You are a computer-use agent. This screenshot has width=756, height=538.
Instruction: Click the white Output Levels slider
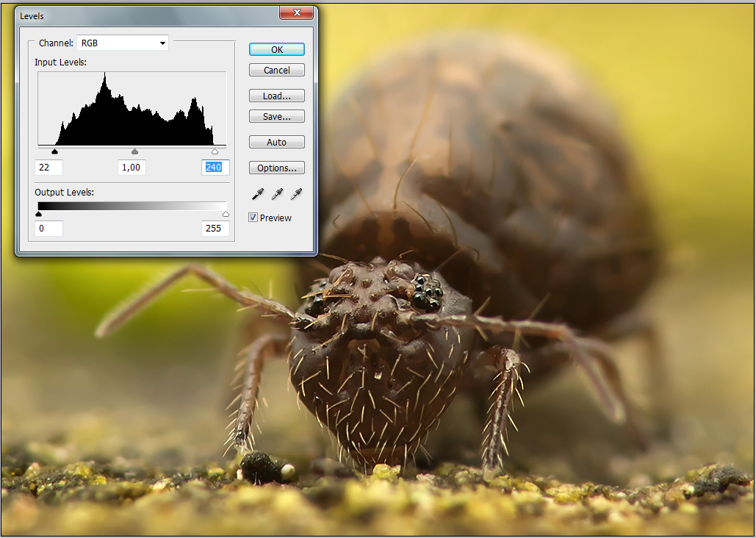point(226,214)
